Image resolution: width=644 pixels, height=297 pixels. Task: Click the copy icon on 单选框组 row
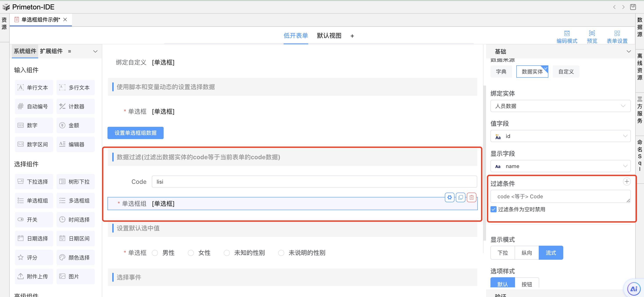click(x=460, y=197)
